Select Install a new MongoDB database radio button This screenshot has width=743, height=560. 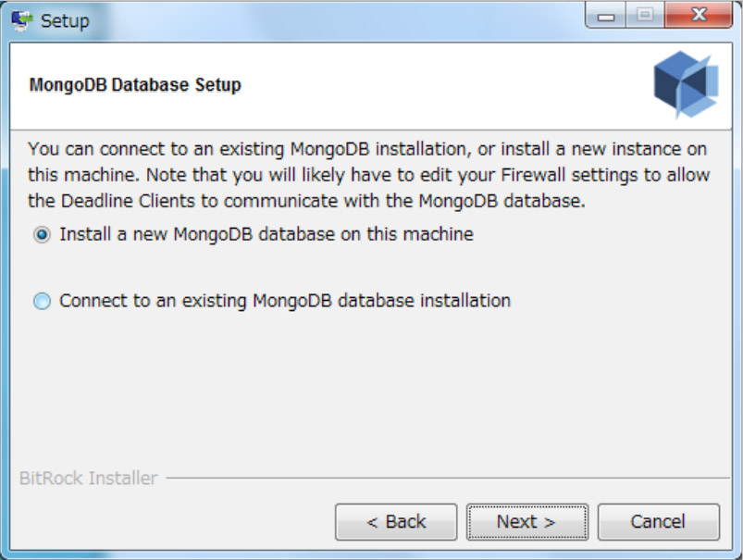coord(42,235)
